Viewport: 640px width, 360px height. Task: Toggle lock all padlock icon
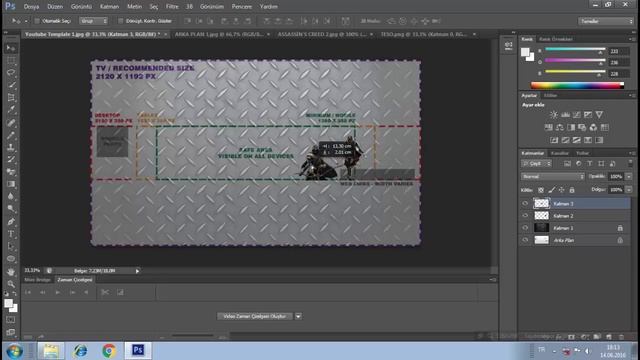tap(572, 190)
